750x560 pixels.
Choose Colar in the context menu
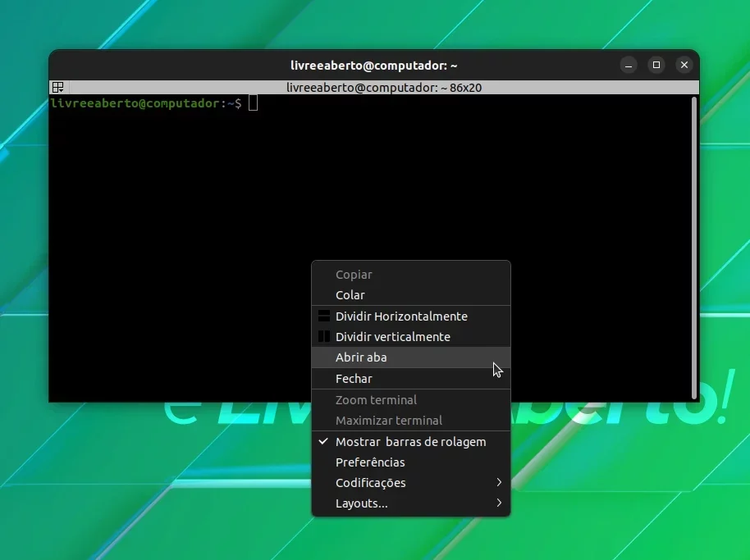pos(411,295)
